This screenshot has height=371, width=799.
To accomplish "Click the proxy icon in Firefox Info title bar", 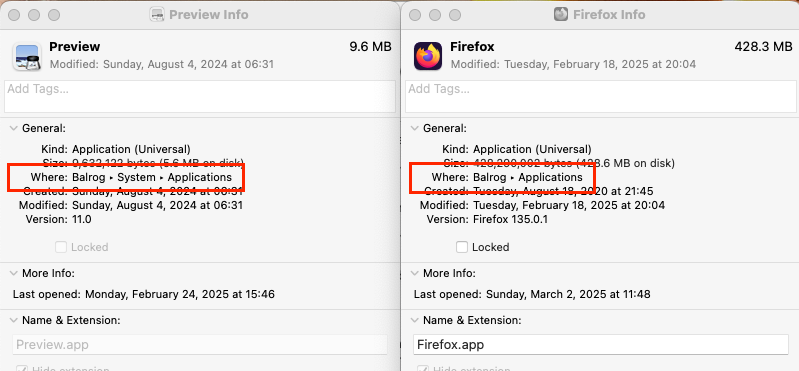I will [561, 15].
